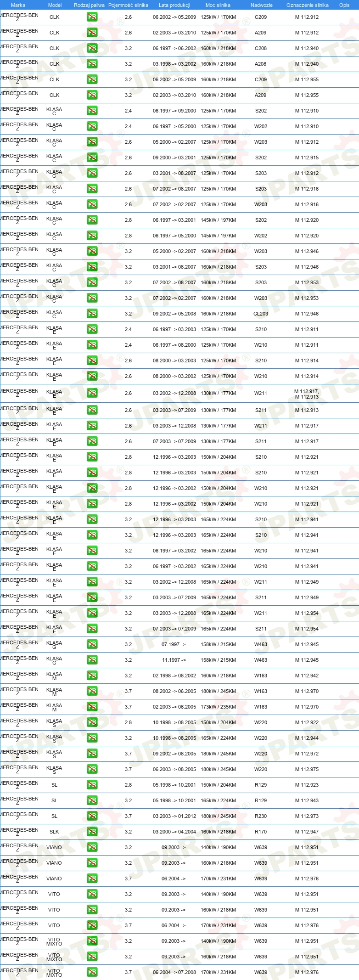Select engine code M 112.940 in C208 row
This screenshot has width=359, height=980.
tap(307, 48)
